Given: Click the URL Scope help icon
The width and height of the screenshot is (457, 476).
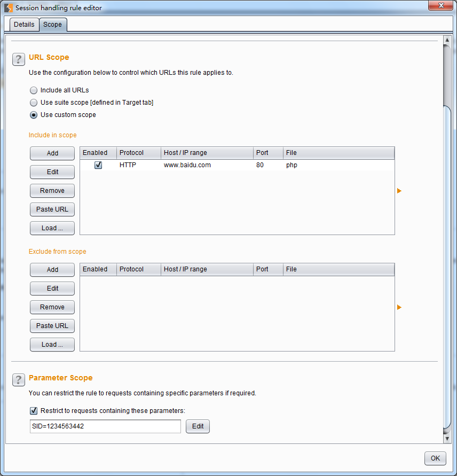Looking at the screenshot, I should [19, 59].
